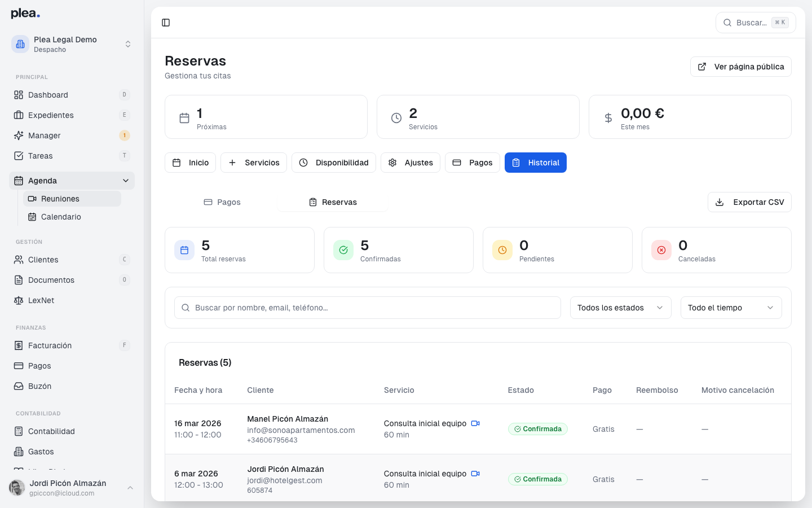The height and width of the screenshot is (508, 812).
Task: Select Reuniones under Agenda
Action: click(x=72, y=199)
